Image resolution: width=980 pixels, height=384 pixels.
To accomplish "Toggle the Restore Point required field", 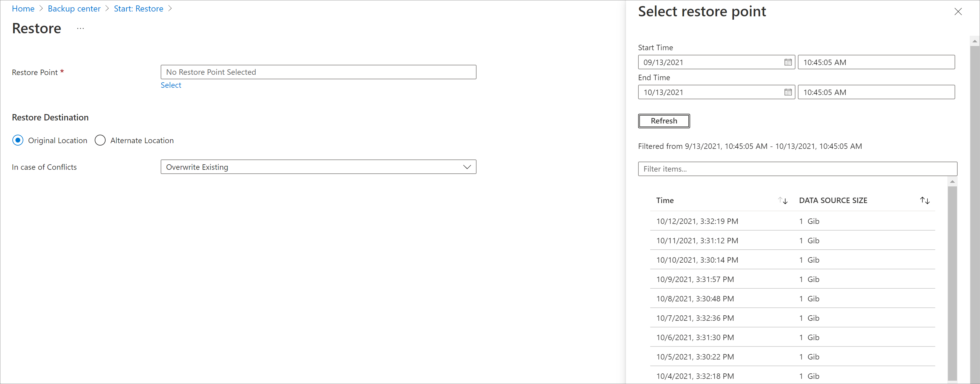I will click(319, 71).
